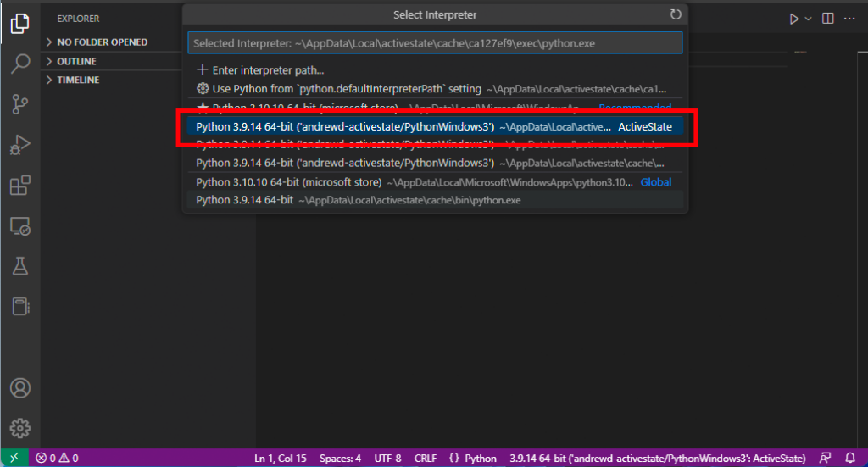This screenshot has height=467, width=868.
Task: Open the feedback icon in status bar
Action: pos(825,458)
